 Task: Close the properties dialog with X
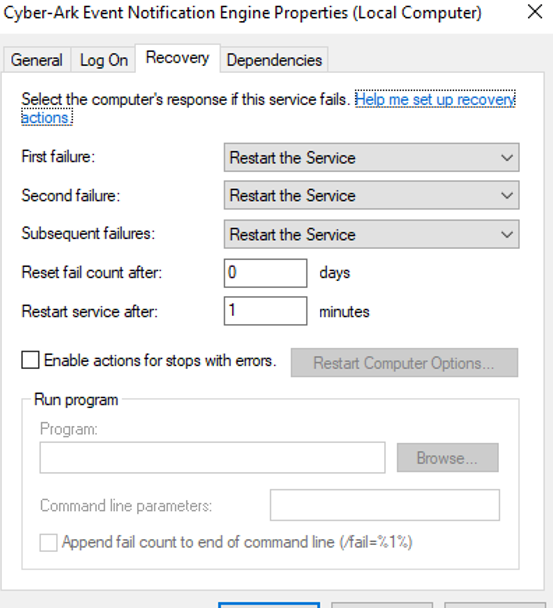pos(535,12)
